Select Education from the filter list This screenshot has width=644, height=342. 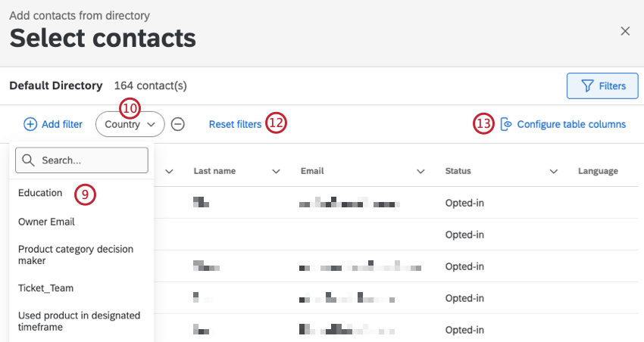40,193
